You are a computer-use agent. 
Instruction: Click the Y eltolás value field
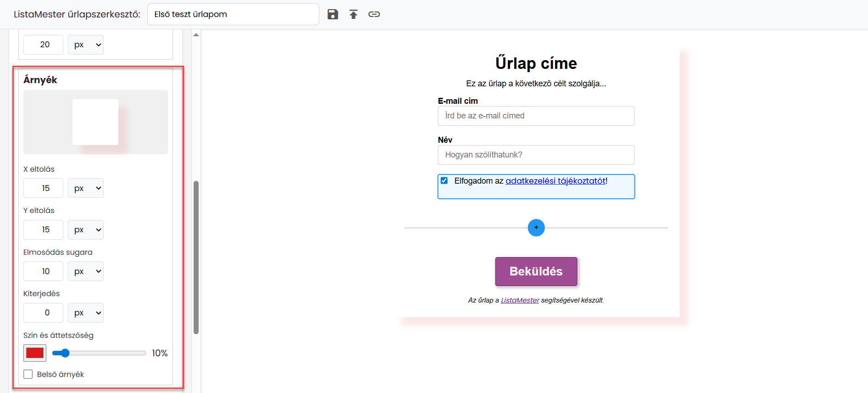43,230
